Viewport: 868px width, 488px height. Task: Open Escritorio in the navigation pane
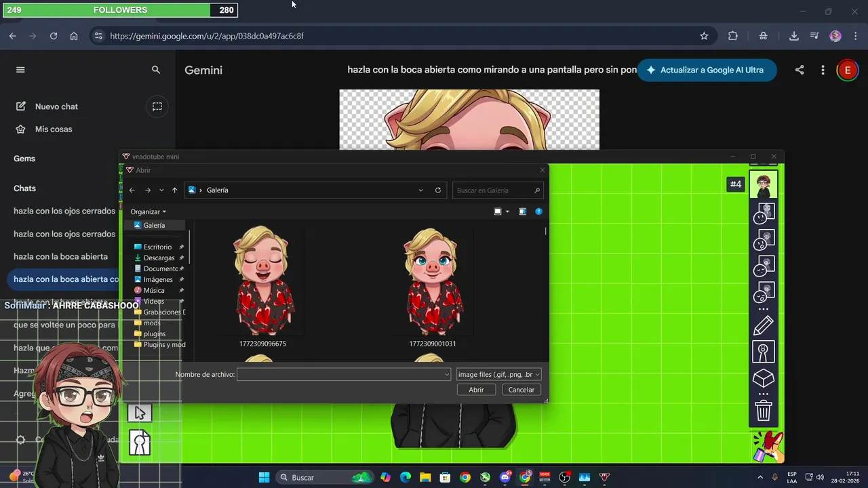click(x=157, y=247)
